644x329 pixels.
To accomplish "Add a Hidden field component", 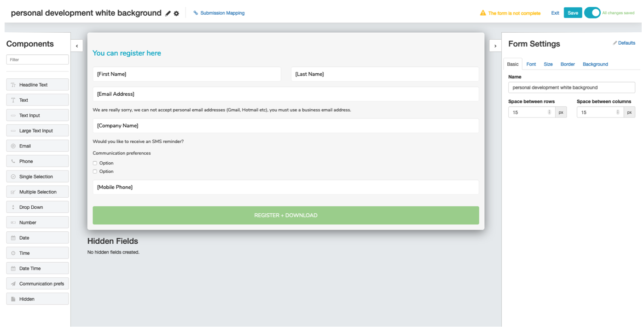I will pyautogui.click(x=38, y=299).
